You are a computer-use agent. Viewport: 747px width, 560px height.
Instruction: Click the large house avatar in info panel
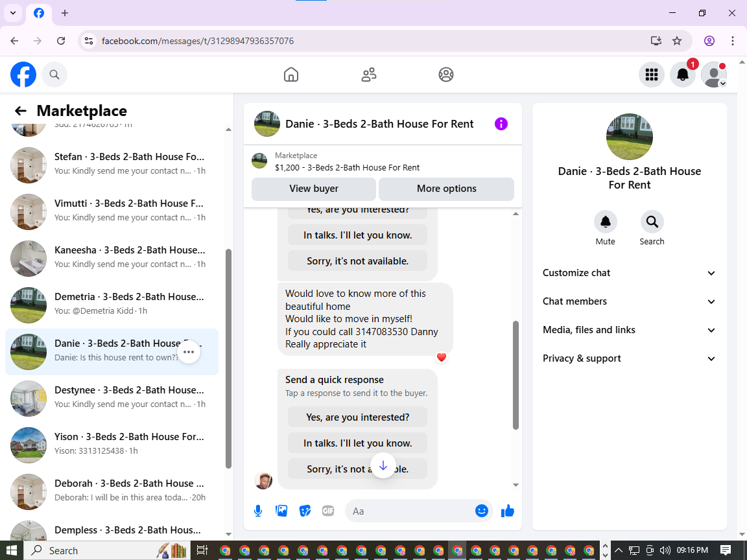click(x=630, y=137)
